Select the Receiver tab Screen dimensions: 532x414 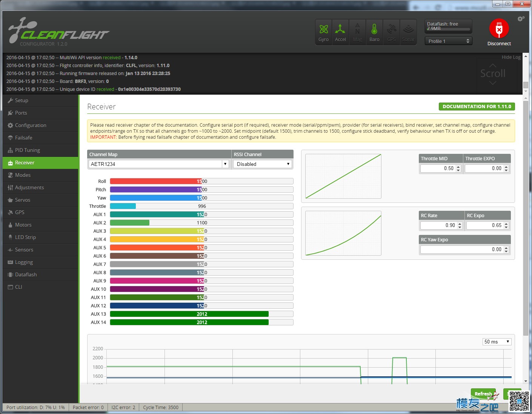pyautogui.click(x=40, y=163)
